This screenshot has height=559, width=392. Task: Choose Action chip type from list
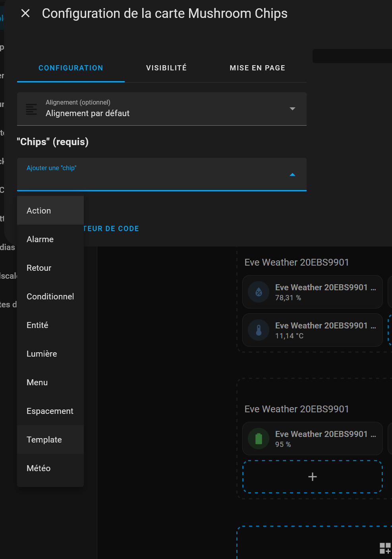39,211
